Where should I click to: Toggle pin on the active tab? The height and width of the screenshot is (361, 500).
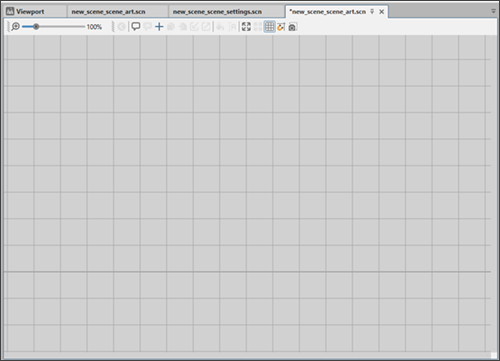[372, 12]
